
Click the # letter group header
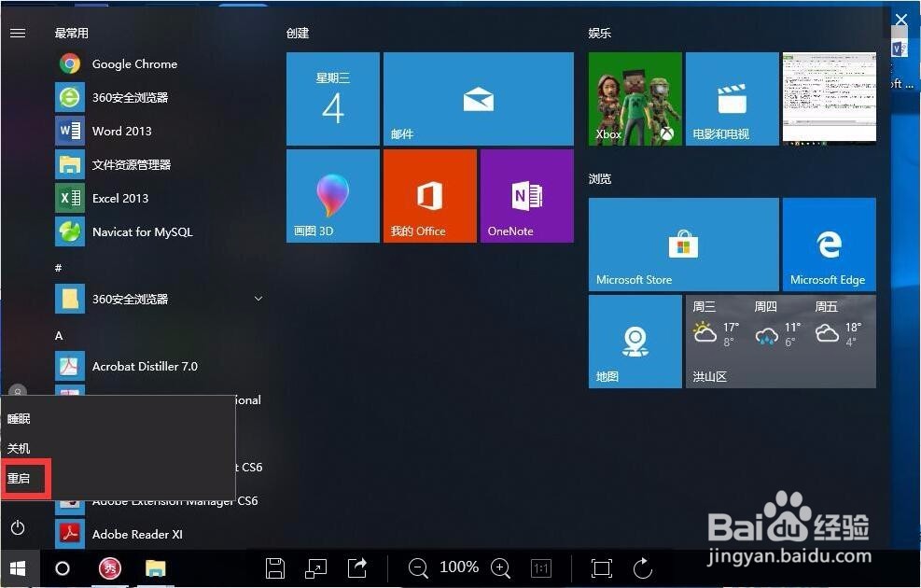pyautogui.click(x=58, y=268)
